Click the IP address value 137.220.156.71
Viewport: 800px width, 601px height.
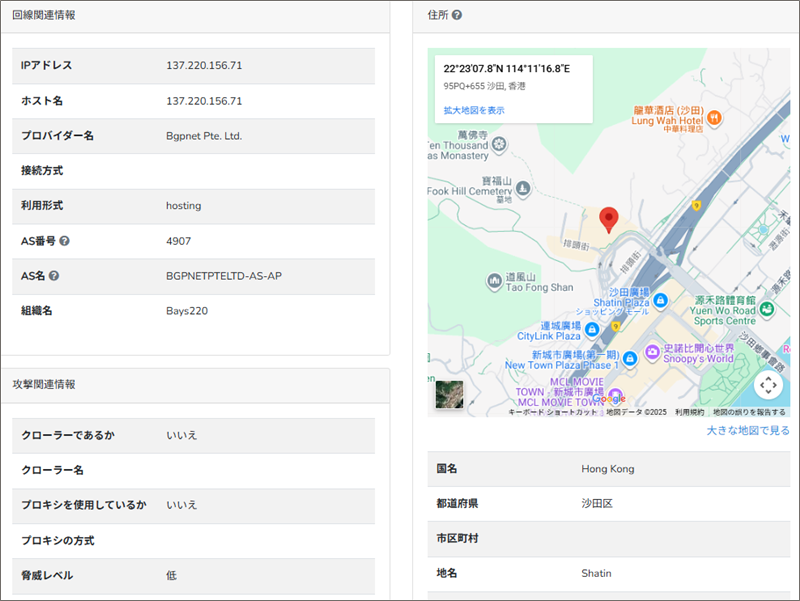coord(204,66)
